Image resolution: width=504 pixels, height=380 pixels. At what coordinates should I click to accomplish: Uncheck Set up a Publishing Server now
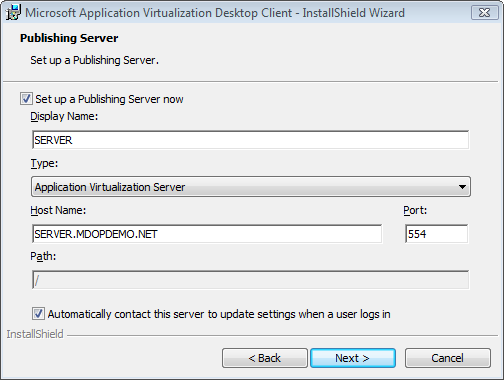click(x=26, y=99)
